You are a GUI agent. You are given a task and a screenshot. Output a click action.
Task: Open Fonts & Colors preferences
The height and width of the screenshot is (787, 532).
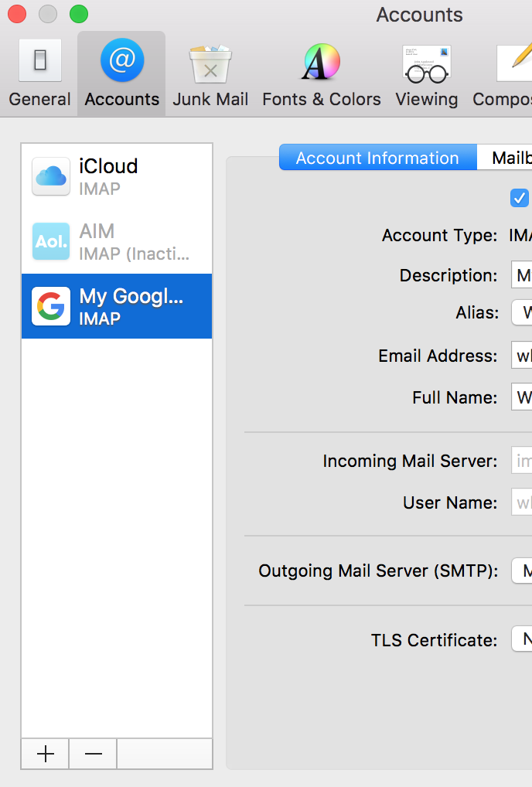tap(322, 74)
